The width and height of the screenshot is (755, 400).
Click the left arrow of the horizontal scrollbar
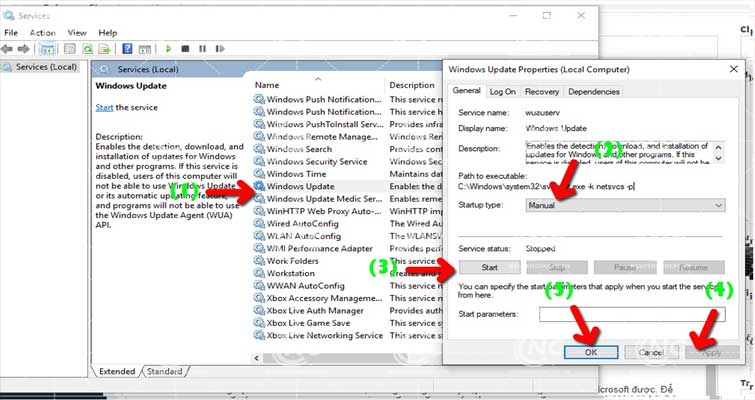tap(257, 358)
